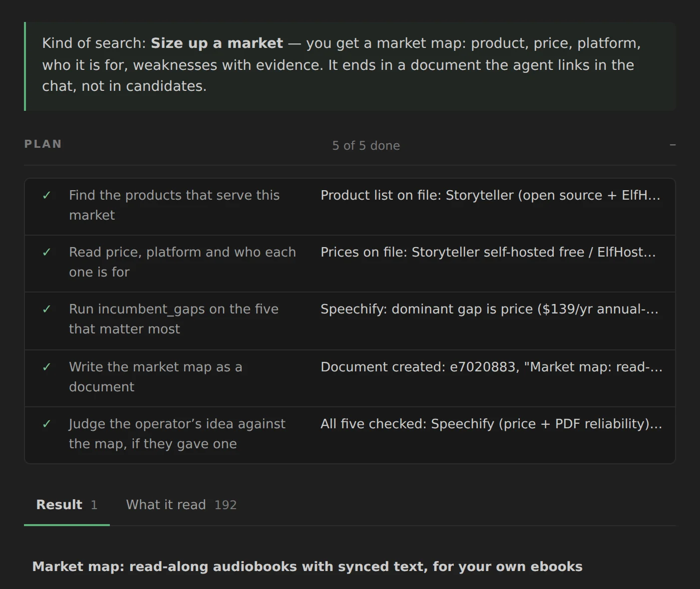Image resolution: width=700 pixels, height=589 pixels.
Task: Select step 'Run incumbent_gaps on the five that matter most'
Action: 350,321
